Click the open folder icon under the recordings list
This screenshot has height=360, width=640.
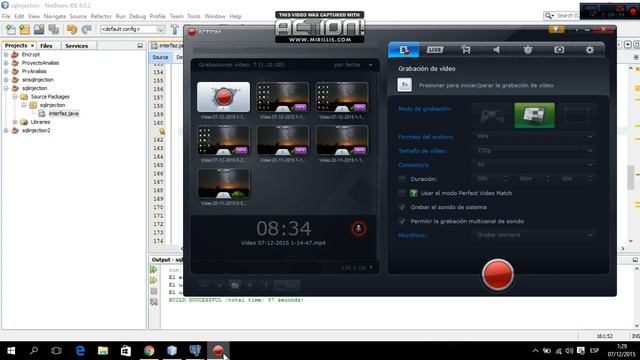(x=235, y=285)
